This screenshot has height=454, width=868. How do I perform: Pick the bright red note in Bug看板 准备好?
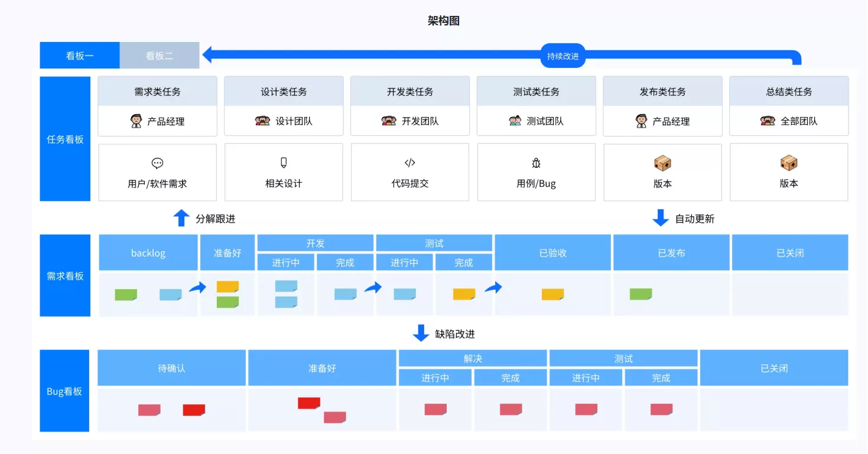pyautogui.click(x=309, y=403)
